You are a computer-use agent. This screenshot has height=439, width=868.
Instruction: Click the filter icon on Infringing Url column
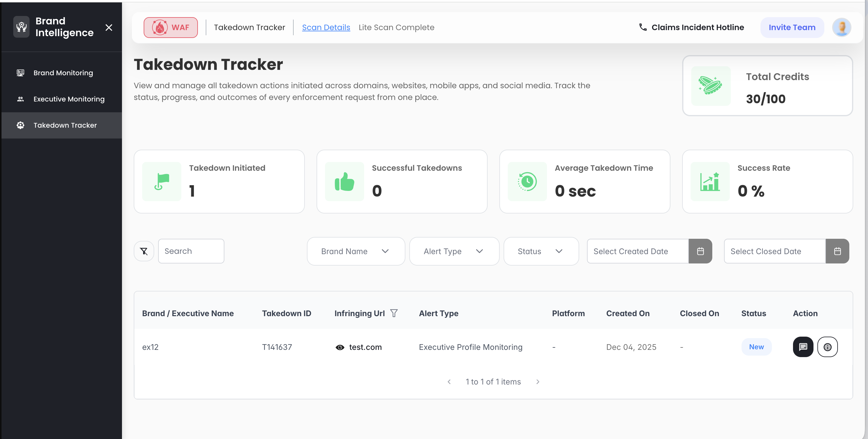pyautogui.click(x=394, y=313)
